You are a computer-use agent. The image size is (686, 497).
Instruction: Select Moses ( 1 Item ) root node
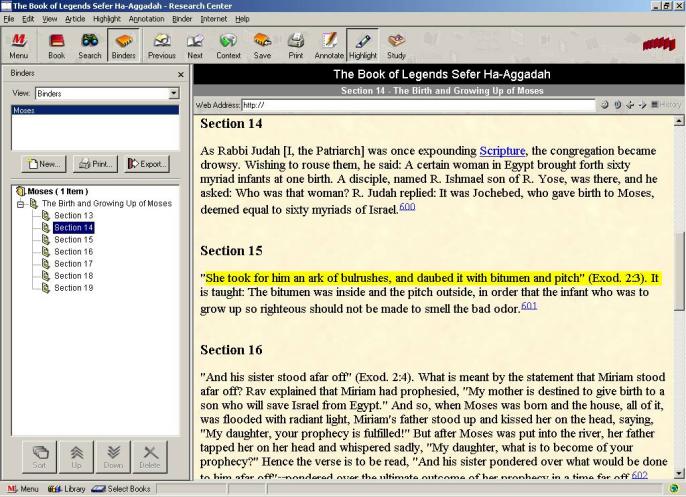[x=57, y=191]
